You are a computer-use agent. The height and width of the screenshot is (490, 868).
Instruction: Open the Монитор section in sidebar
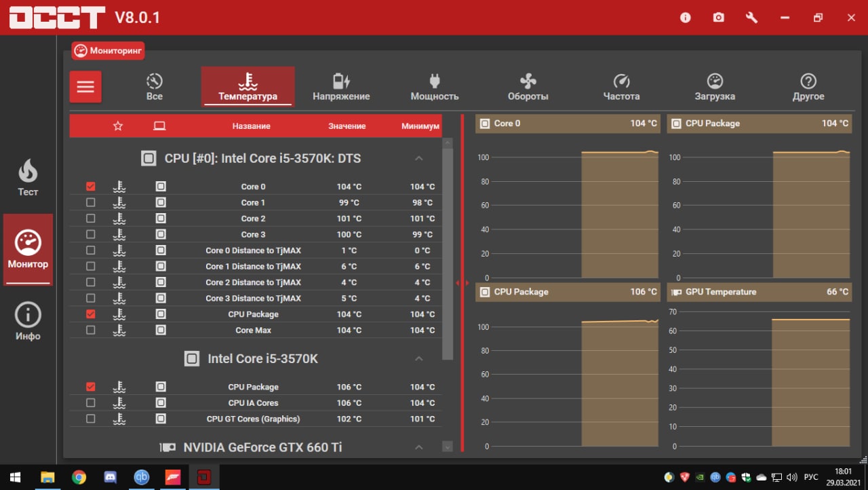28,249
